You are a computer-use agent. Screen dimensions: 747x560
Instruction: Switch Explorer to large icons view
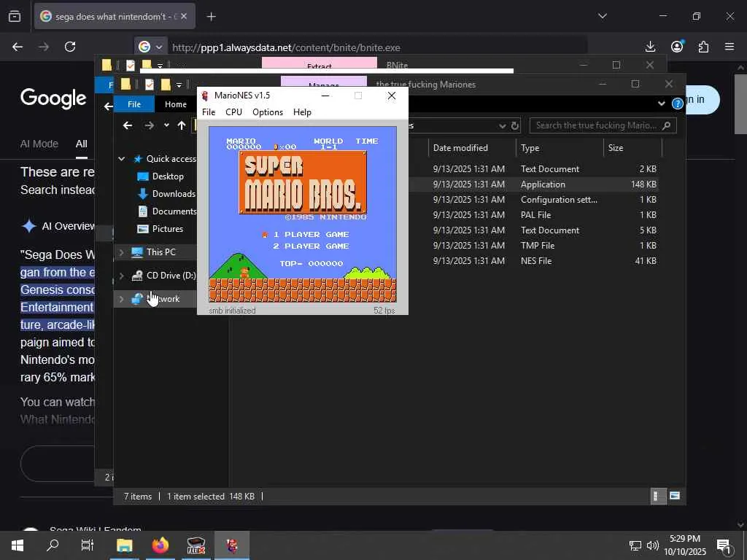(x=675, y=496)
